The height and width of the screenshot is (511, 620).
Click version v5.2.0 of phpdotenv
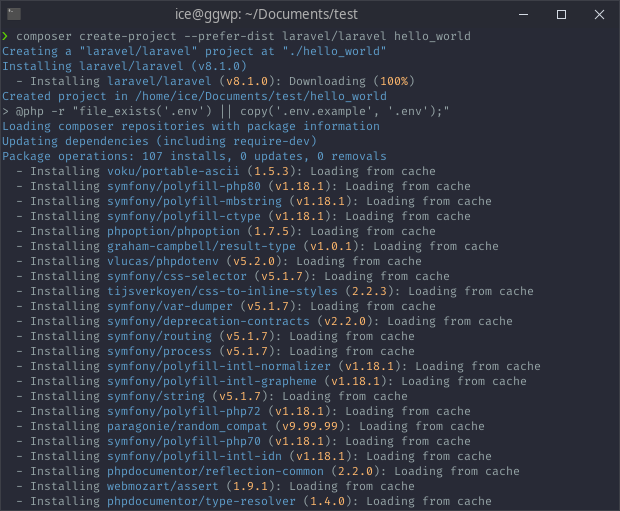254,261
